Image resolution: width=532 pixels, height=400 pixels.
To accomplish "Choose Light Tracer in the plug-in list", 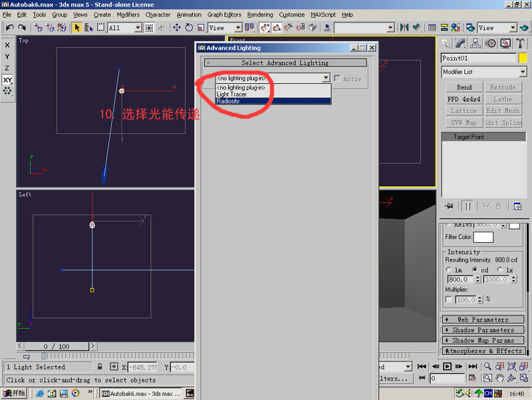I will pyautogui.click(x=273, y=94).
